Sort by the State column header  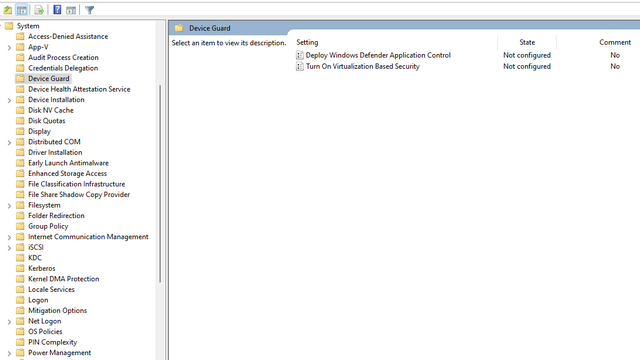point(527,42)
